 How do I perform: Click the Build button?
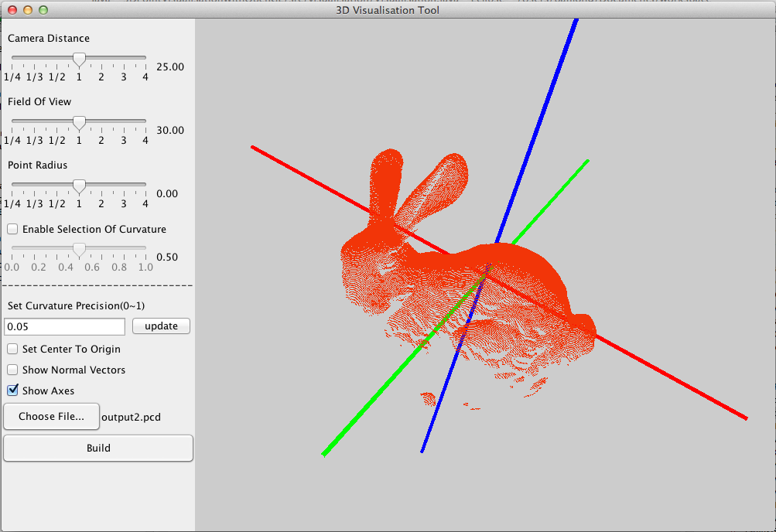point(98,448)
